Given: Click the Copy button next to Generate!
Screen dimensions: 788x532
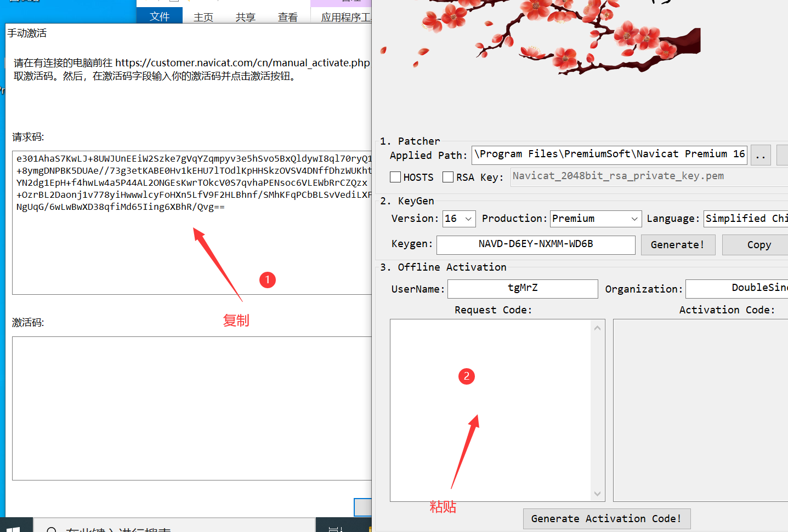Looking at the screenshot, I should pos(758,245).
